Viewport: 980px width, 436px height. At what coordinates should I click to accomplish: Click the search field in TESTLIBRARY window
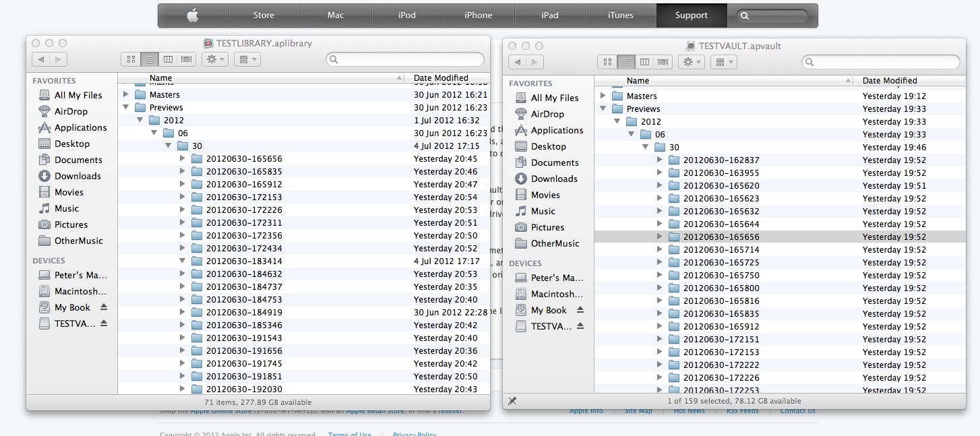(405, 59)
